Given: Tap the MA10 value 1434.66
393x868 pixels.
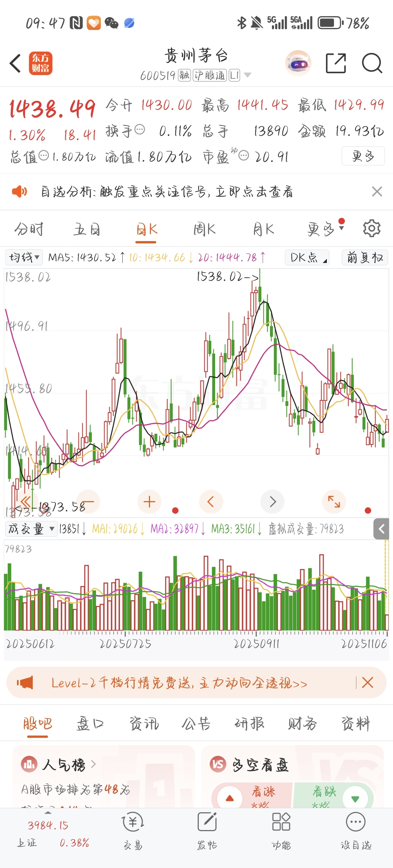Looking at the screenshot, I should pyautogui.click(x=162, y=258).
